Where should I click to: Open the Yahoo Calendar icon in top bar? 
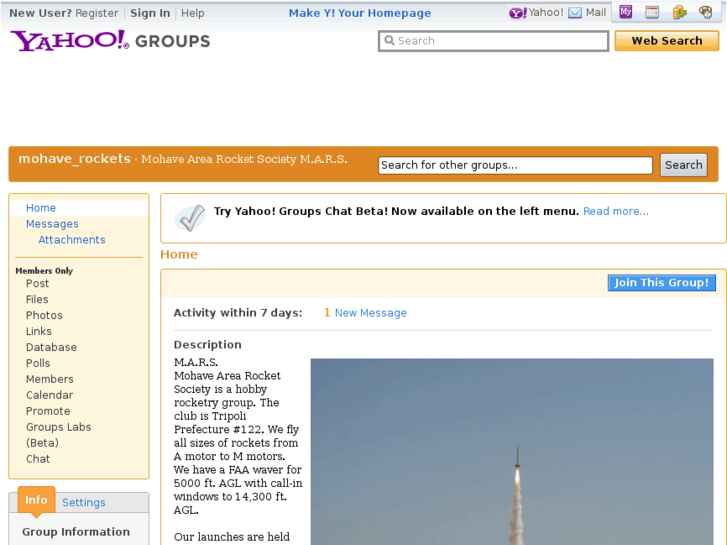[x=652, y=12]
